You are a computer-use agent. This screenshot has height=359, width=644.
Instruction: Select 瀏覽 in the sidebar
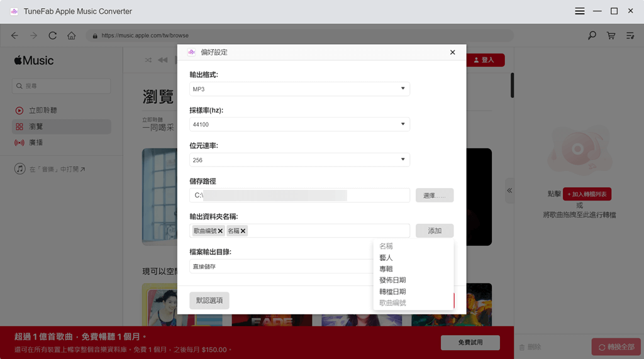pos(61,126)
